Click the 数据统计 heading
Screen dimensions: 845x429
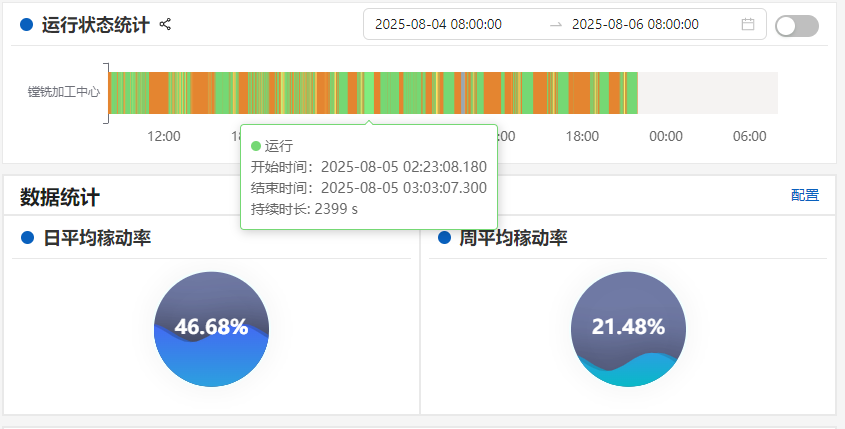[59, 197]
